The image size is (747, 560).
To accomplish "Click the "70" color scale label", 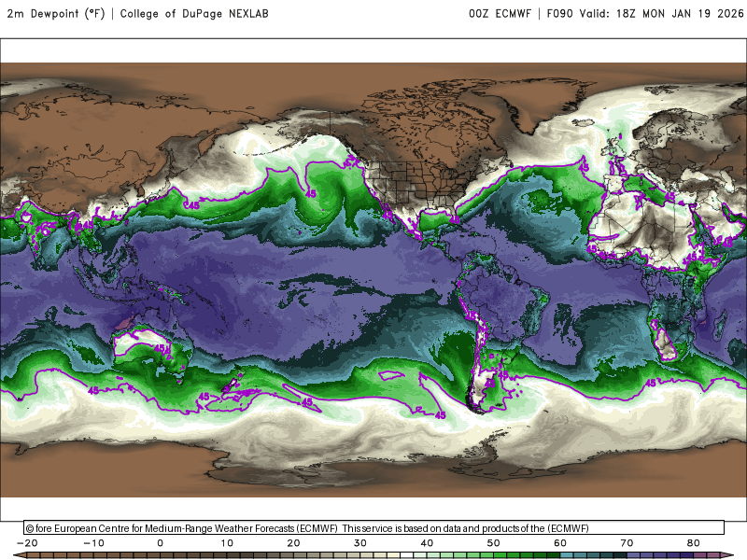I will coord(627,543).
